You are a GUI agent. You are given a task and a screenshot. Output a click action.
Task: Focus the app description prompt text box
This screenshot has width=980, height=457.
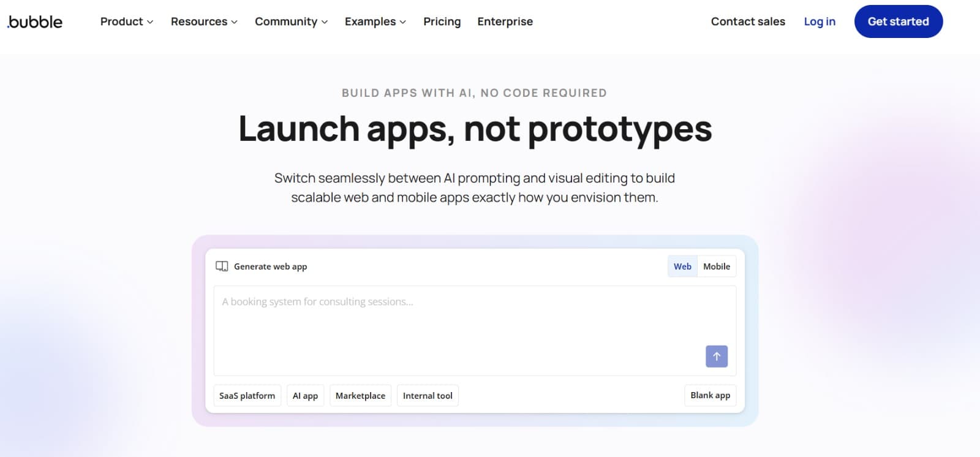[x=453, y=325]
